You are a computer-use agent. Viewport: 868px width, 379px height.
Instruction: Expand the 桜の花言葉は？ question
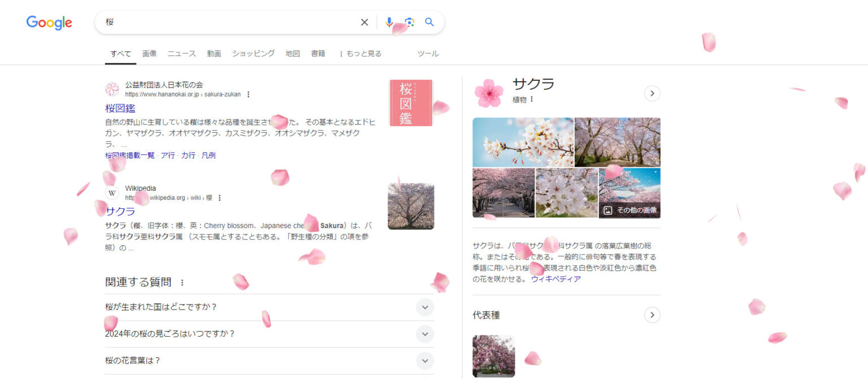pos(425,360)
